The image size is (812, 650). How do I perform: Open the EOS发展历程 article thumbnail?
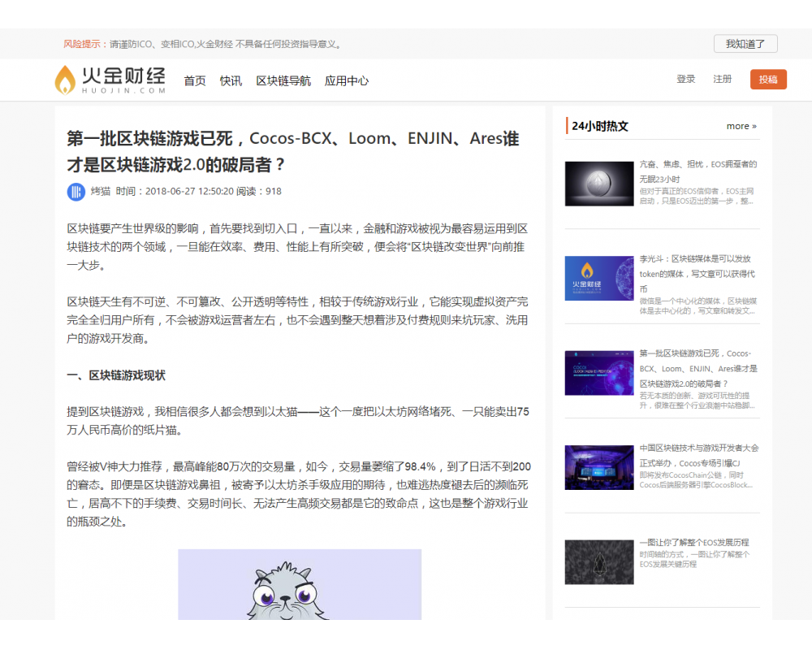[x=599, y=562]
